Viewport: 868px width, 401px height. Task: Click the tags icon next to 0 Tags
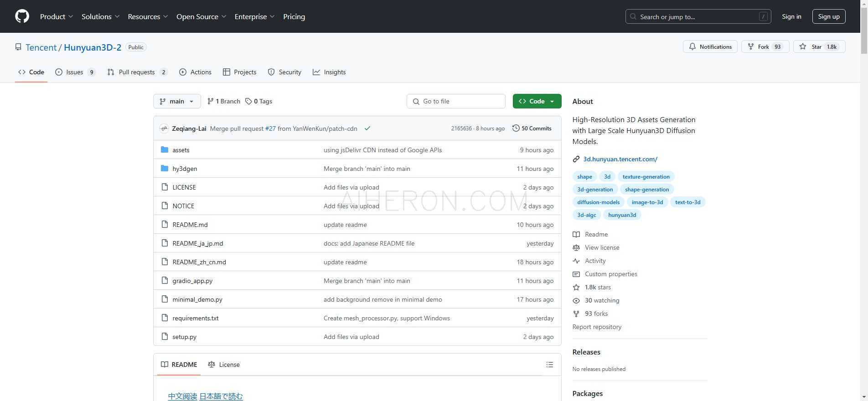(248, 101)
